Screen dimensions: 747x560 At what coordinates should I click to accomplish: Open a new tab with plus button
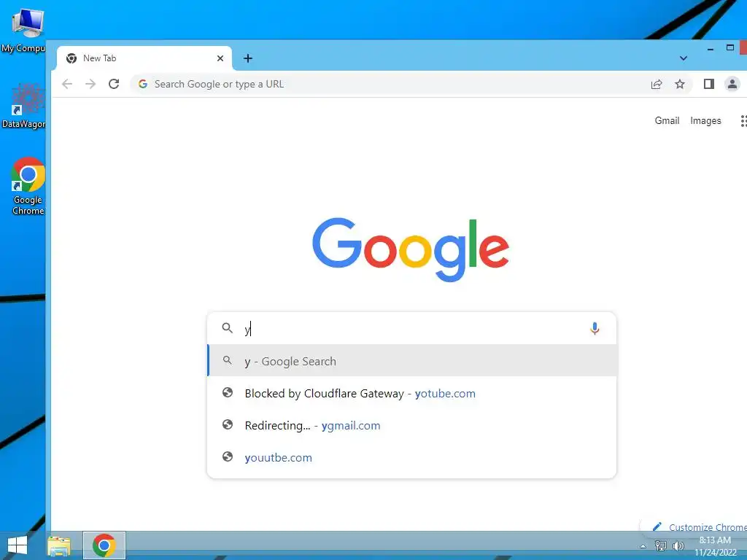click(x=248, y=58)
